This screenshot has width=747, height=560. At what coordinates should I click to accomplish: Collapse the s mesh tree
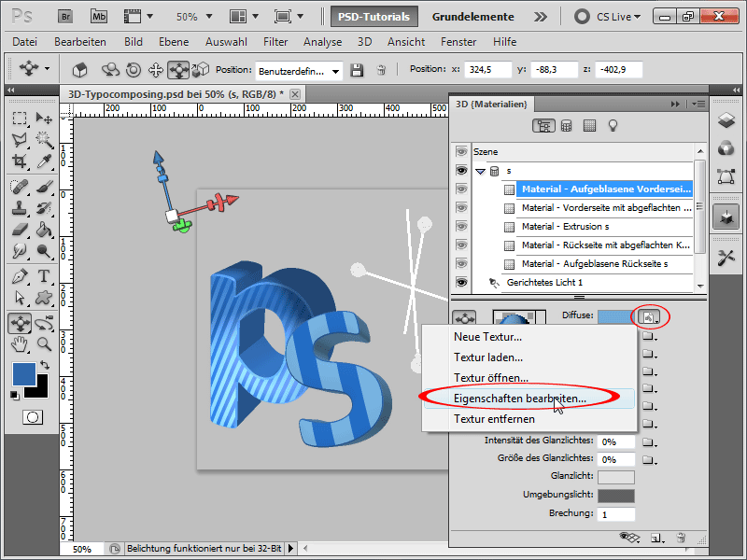pyautogui.click(x=480, y=171)
